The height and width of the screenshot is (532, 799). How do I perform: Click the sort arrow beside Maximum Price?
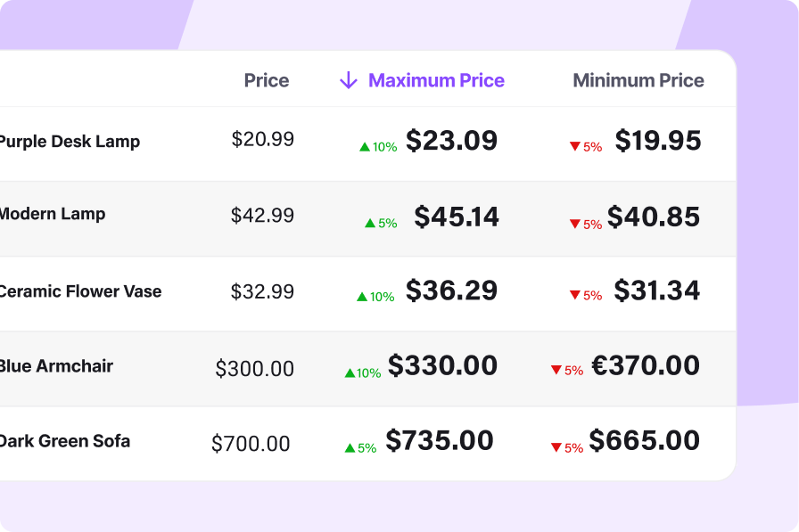tap(348, 81)
